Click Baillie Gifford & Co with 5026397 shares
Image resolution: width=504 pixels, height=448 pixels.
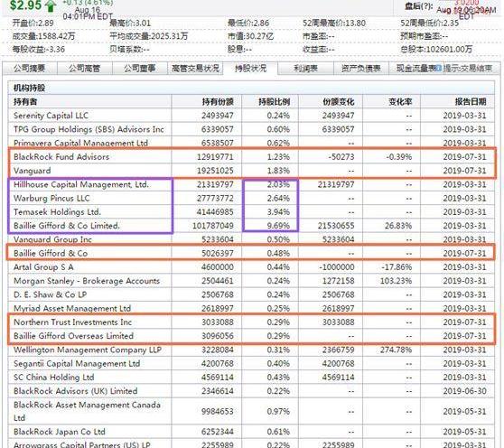pos(51,253)
